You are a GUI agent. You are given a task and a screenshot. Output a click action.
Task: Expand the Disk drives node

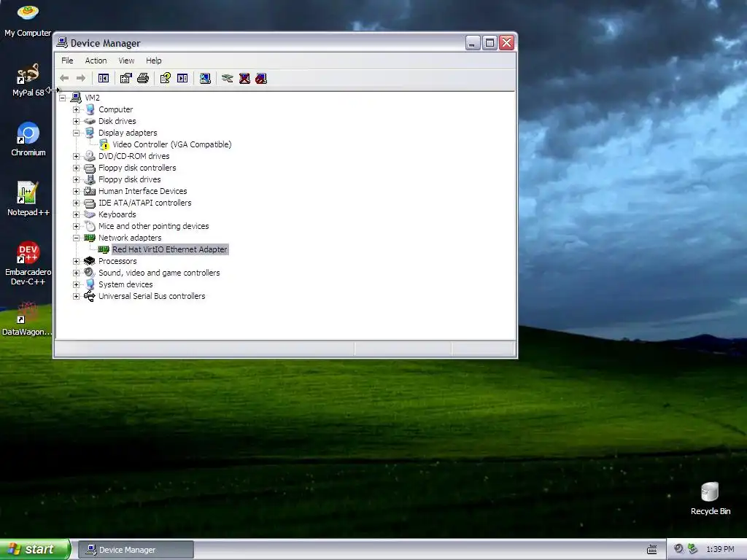(x=76, y=122)
